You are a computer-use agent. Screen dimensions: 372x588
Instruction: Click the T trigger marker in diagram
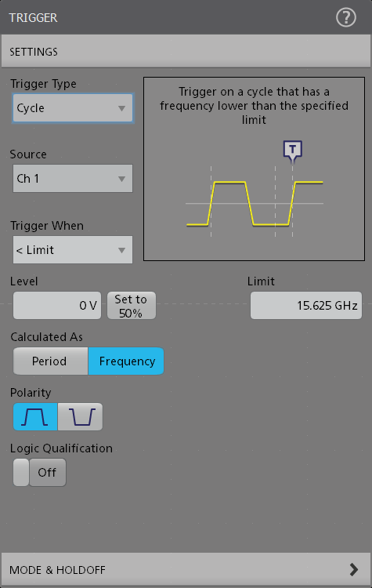tap(293, 151)
